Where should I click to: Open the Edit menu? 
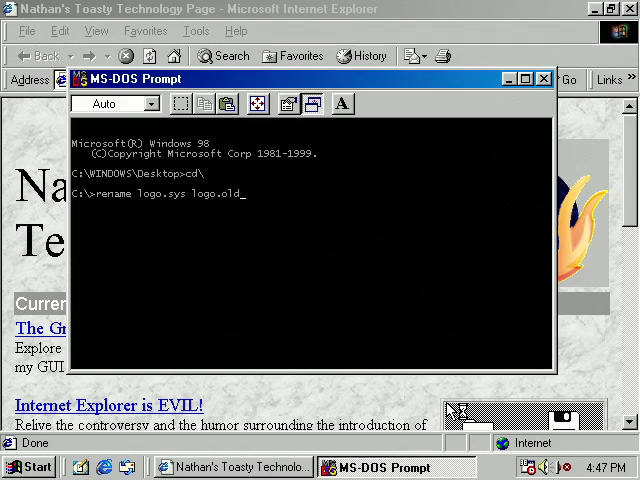(60, 31)
